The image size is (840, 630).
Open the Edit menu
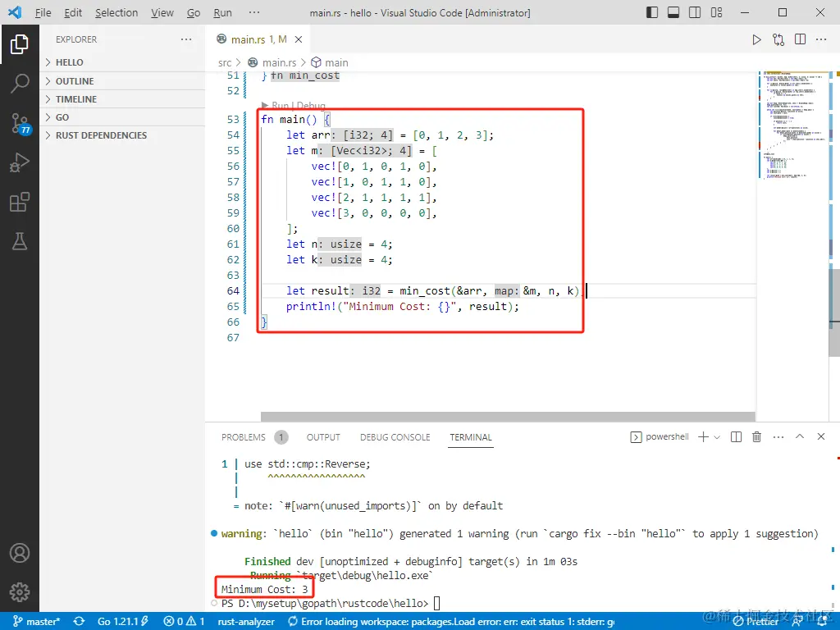tap(73, 12)
